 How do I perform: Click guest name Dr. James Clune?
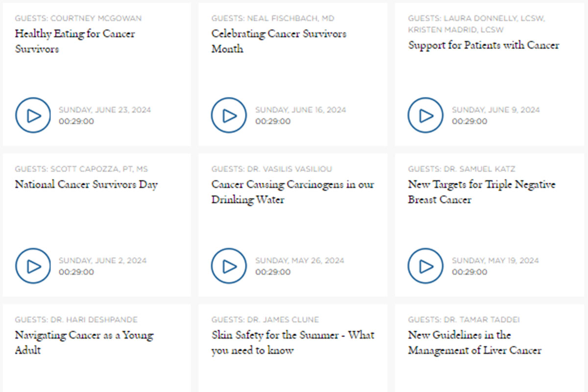283,319
